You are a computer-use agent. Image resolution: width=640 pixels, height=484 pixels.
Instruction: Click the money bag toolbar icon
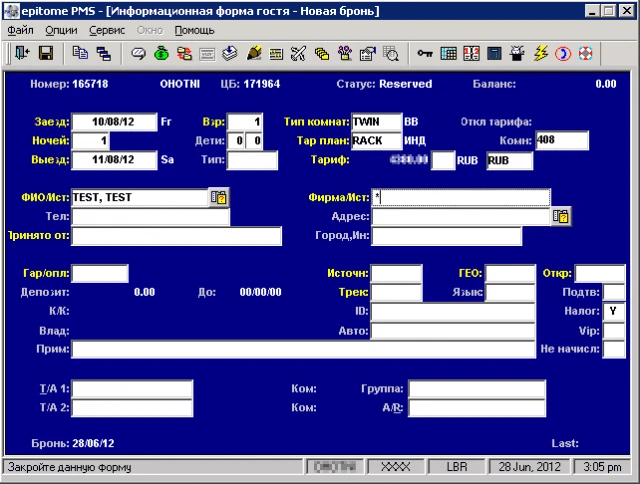[161, 52]
